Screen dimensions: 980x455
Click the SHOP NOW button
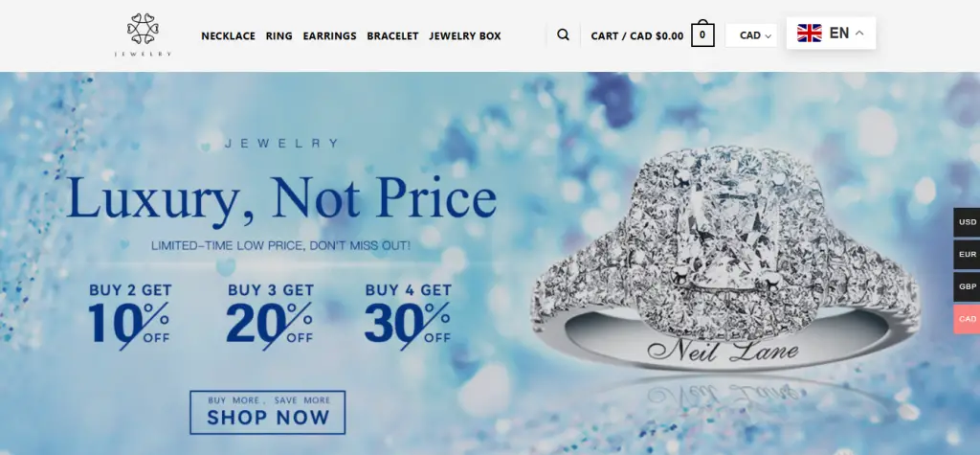[268, 413]
